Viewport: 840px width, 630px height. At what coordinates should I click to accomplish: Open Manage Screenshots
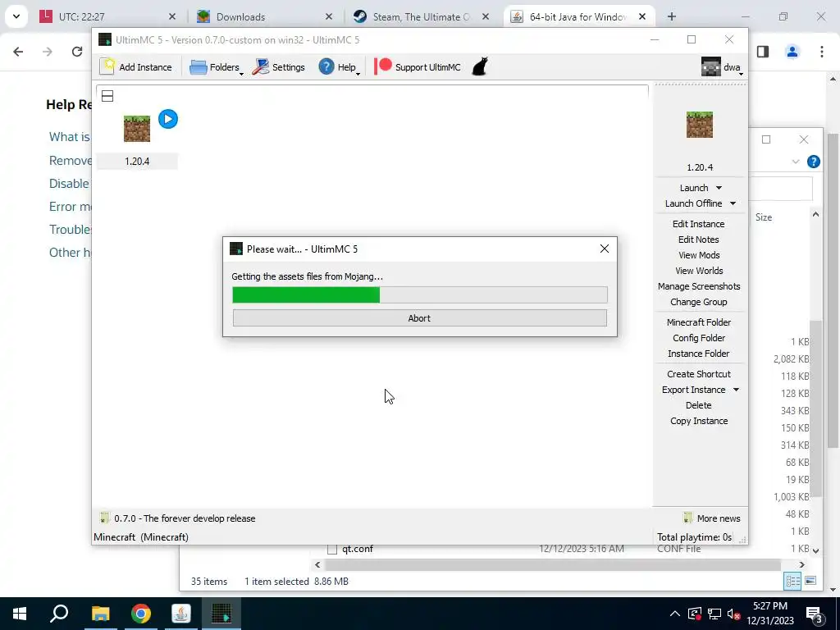[x=699, y=286]
